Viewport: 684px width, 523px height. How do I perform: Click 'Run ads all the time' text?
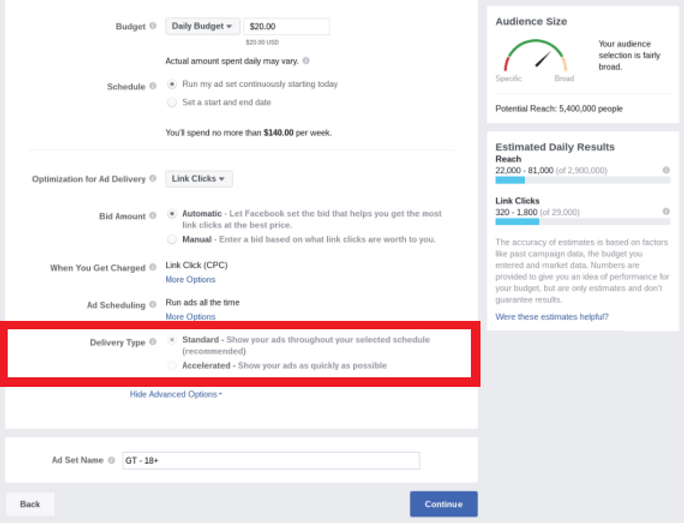(x=202, y=302)
